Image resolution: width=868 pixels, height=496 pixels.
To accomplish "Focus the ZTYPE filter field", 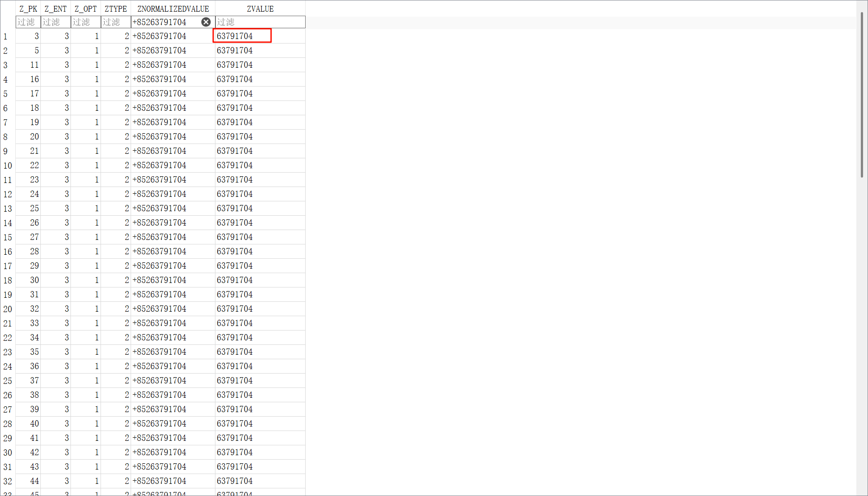I will coord(115,22).
